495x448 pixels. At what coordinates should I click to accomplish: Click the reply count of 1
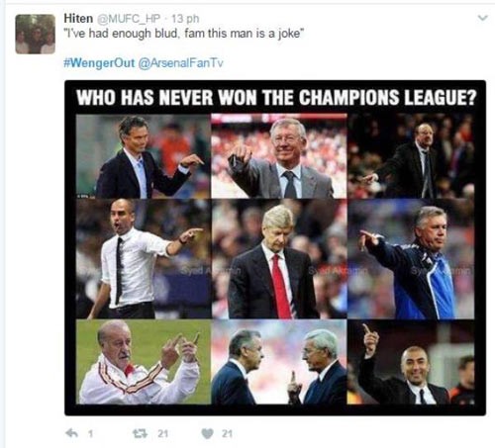tap(90, 433)
